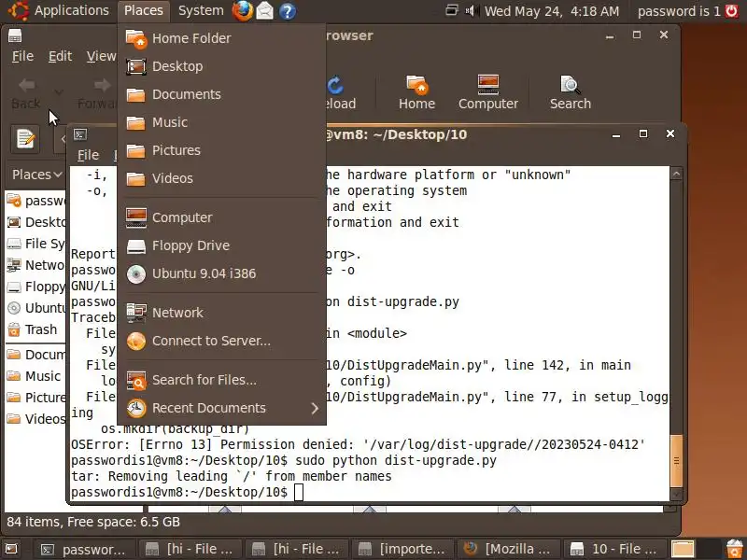747x560 pixels.
Task: Click Search button in file browser toolbar
Action: point(571,92)
